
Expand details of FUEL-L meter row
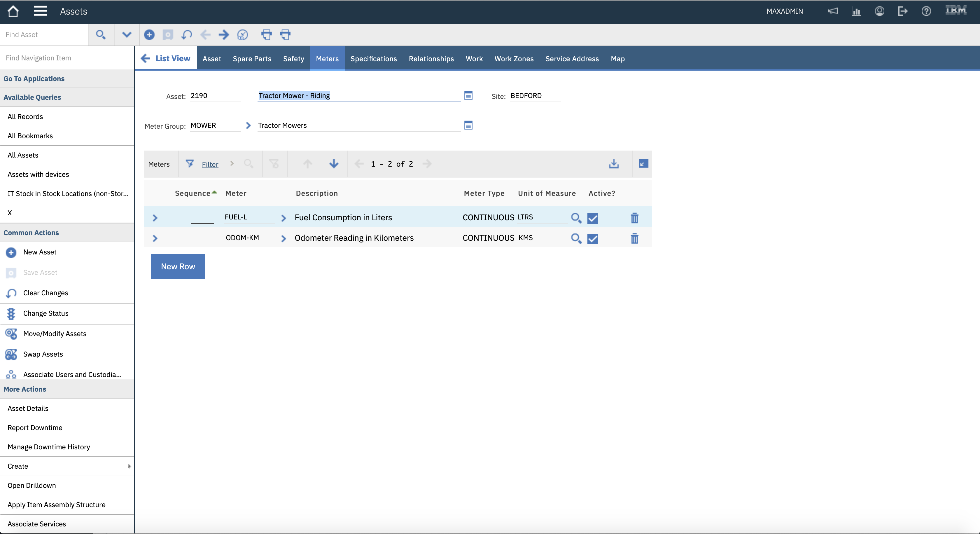(x=155, y=218)
